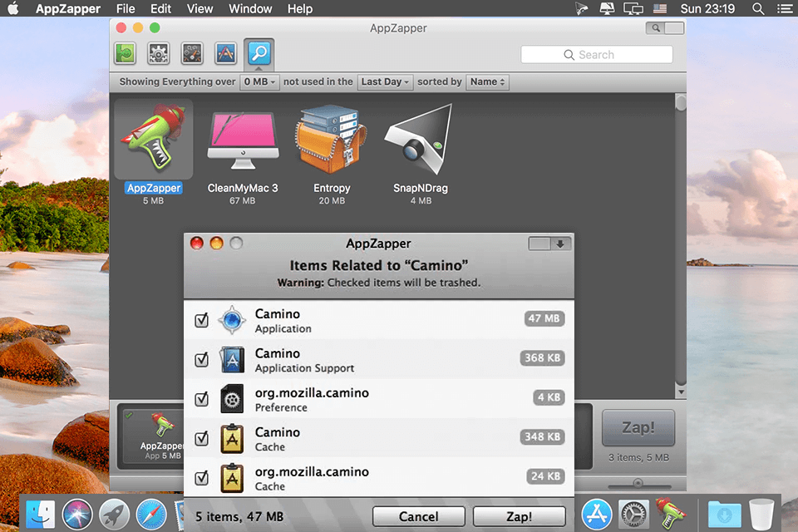Image resolution: width=798 pixels, height=532 pixels.
Task: Click the Camino Application Support icon
Action: (x=232, y=359)
